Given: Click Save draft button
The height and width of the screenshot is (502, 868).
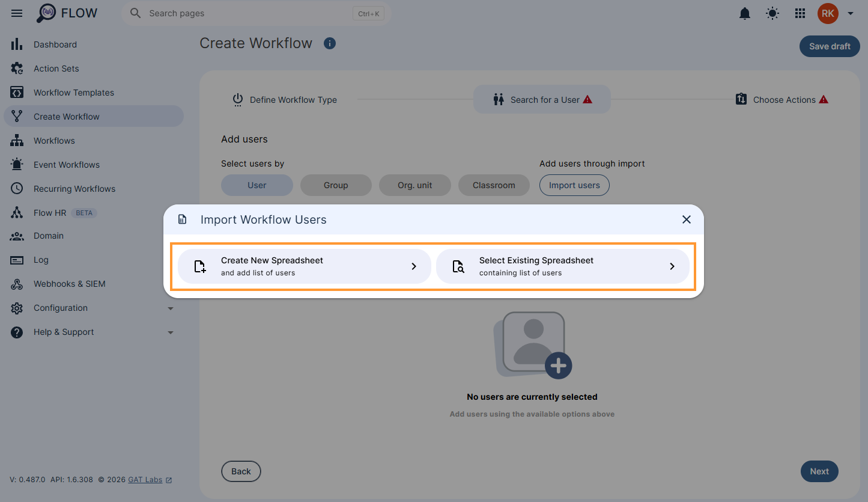Looking at the screenshot, I should (x=830, y=46).
